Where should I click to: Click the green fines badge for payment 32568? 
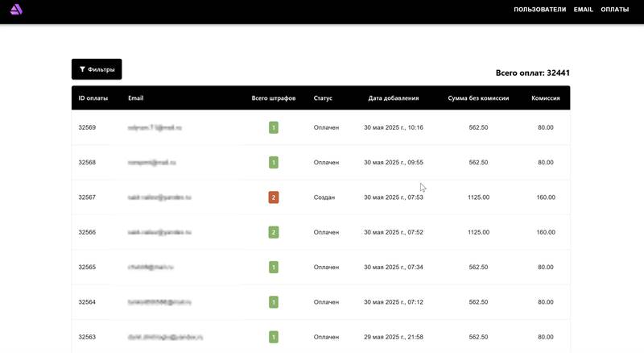click(x=274, y=163)
